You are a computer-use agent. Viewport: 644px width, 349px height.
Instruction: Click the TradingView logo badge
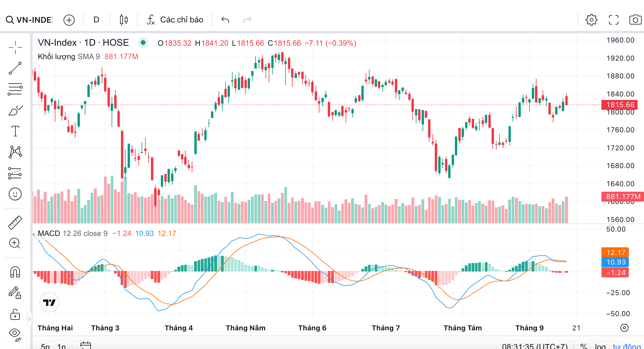pyautogui.click(x=49, y=302)
